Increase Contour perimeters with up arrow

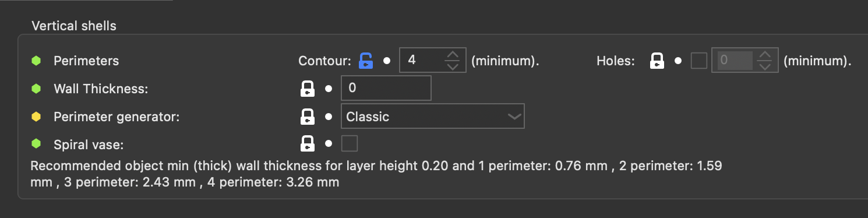click(452, 55)
